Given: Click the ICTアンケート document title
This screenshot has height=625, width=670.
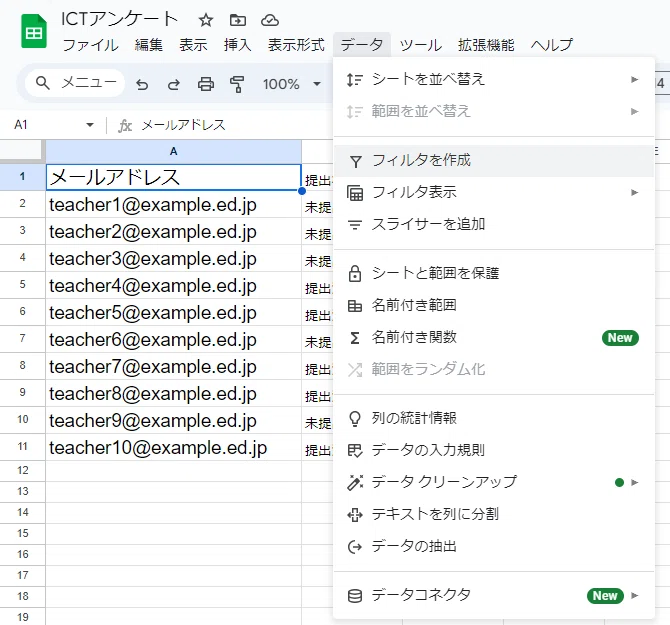Looking at the screenshot, I should click(119, 19).
